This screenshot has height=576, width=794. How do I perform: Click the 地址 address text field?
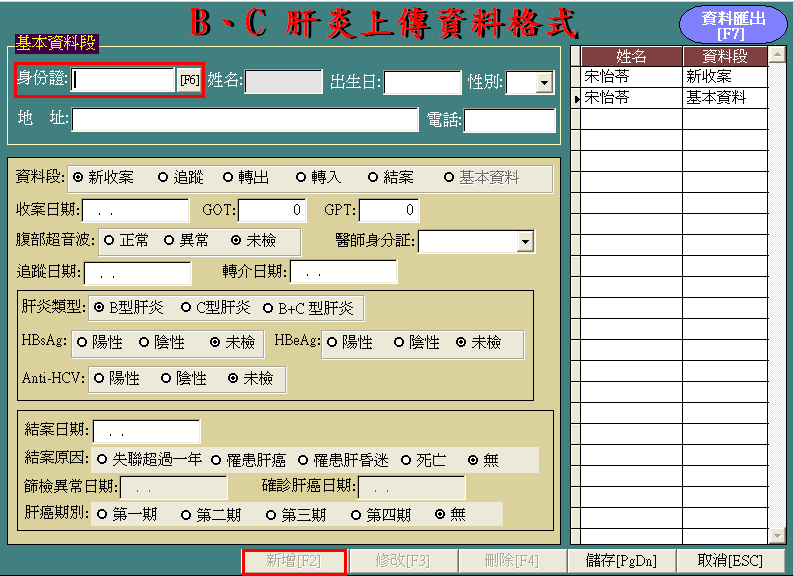coord(244,120)
